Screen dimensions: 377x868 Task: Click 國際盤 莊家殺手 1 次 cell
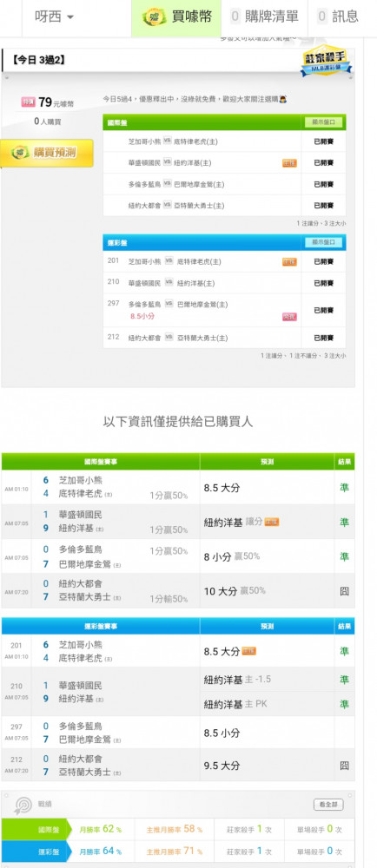[x=248, y=829]
